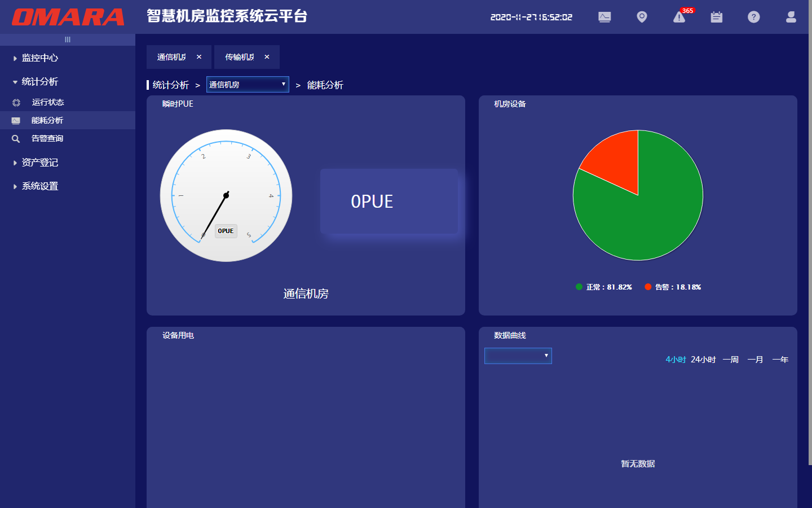
Task: Click the 告警查询 magnifier icon in sidebar
Action: tap(16, 138)
